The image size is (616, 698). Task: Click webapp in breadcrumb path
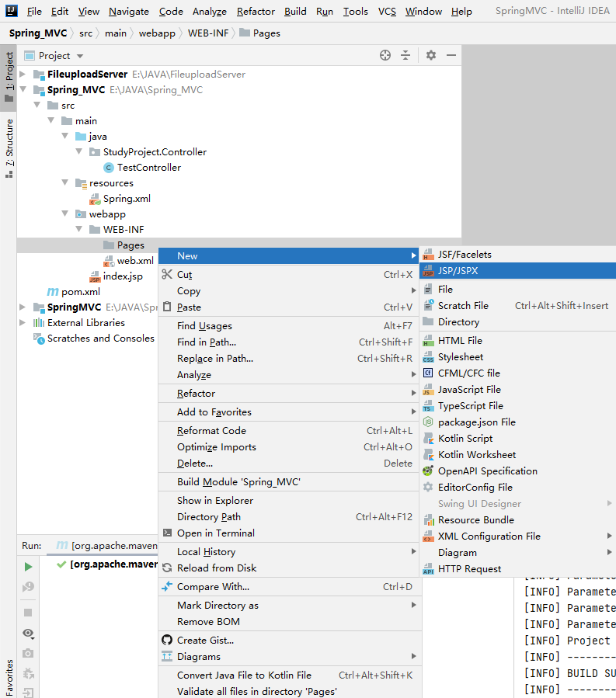(157, 33)
